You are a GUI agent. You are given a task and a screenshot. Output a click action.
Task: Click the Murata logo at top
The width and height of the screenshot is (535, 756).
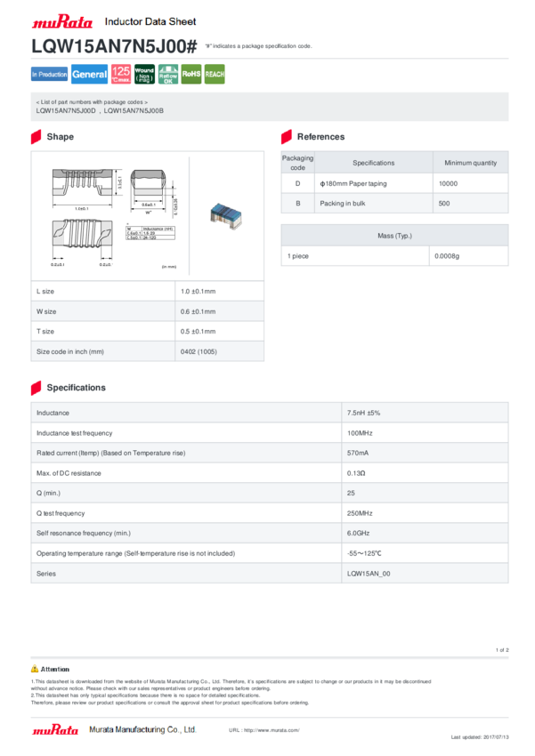point(61,22)
